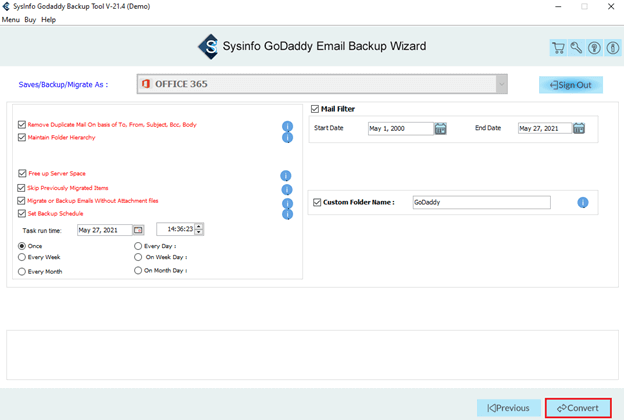Open the Help menu
Screen dimensions: 624x420
49,20
